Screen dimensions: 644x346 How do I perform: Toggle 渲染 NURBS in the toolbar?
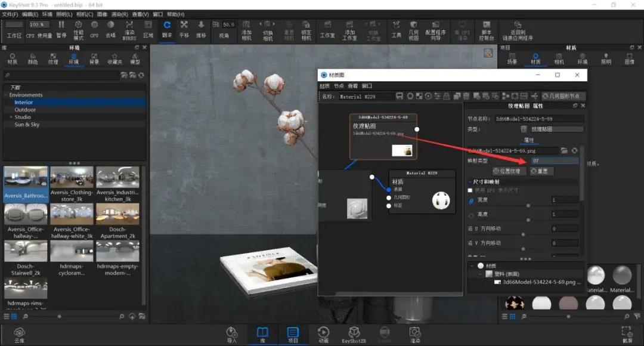coord(129,30)
